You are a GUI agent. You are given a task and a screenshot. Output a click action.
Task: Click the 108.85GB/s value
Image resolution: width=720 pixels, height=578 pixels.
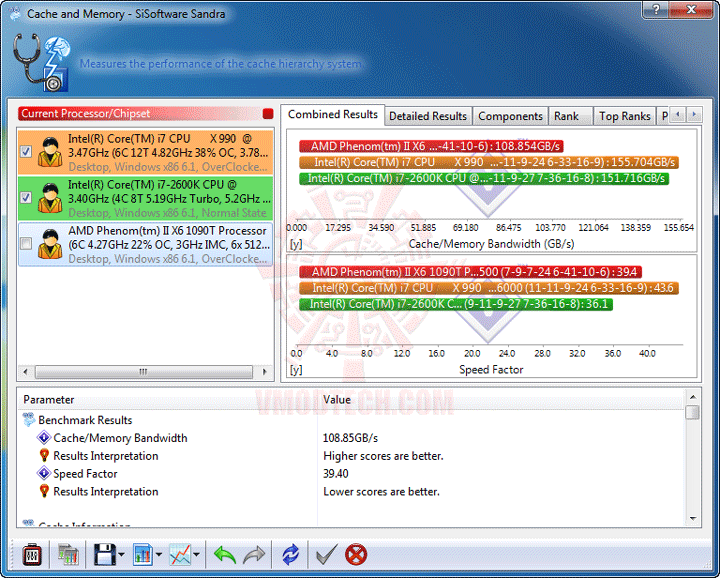(x=350, y=438)
